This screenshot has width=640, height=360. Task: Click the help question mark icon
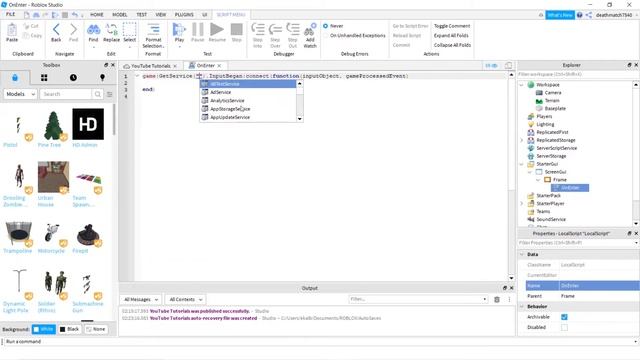click(580, 15)
